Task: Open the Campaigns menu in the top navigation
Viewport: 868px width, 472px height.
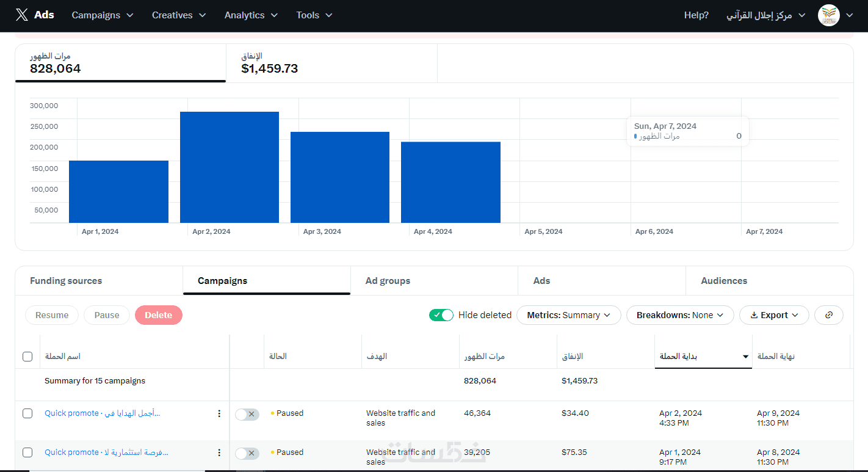Action: (103, 15)
